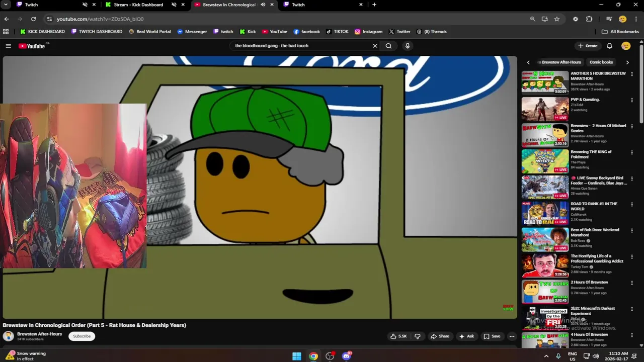The width and height of the screenshot is (644, 362).
Task: Bookmark this page with the star
Action: tap(557, 19)
